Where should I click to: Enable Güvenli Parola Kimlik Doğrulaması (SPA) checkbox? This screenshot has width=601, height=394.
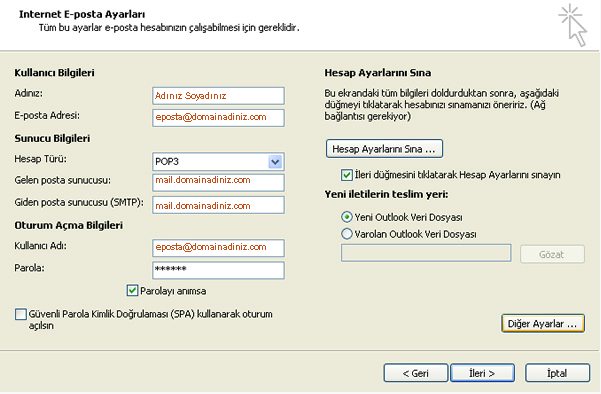pyautogui.click(x=21, y=314)
